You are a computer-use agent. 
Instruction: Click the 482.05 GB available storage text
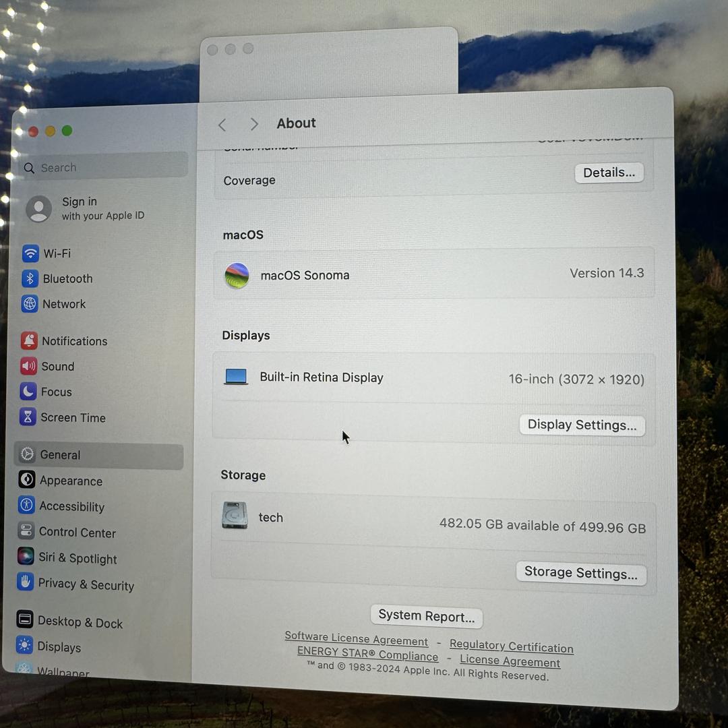click(x=543, y=526)
